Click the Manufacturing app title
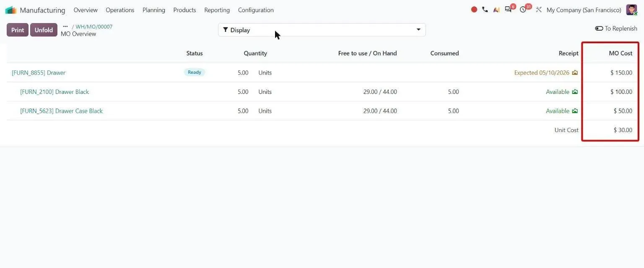644x268 pixels. [42, 10]
